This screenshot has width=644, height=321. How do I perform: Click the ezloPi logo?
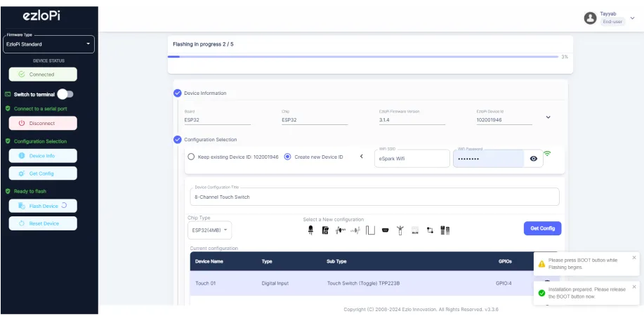tap(42, 16)
